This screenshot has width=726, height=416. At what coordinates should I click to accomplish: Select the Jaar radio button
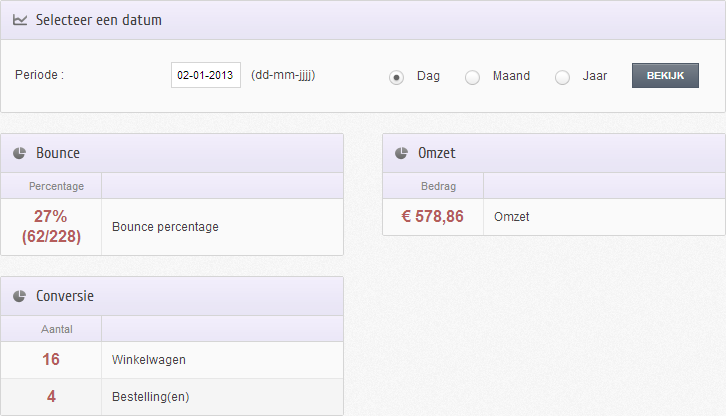pyautogui.click(x=563, y=77)
